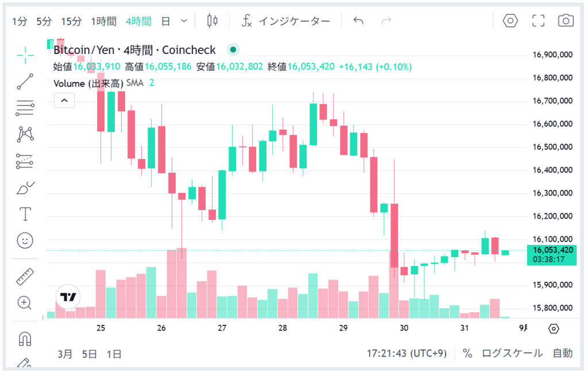Open インジケーター indicators dialog
Viewport: 588px width, 373px height.
(285, 21)
